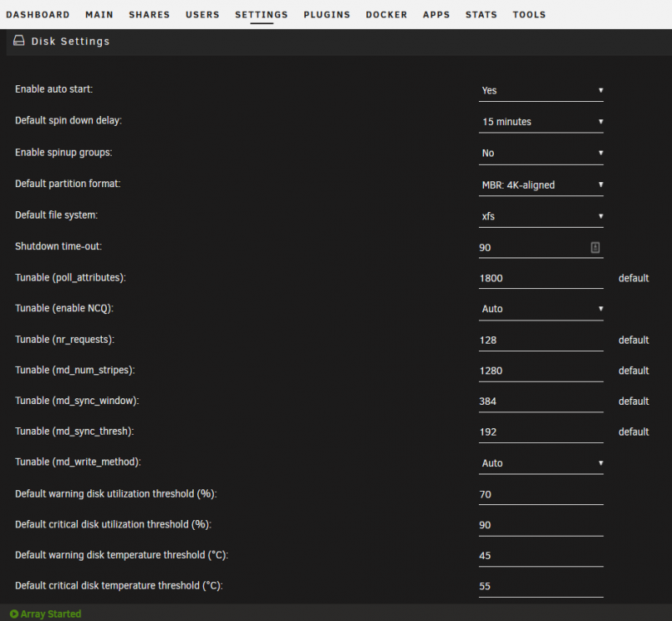Click default next to nr_requests
Screen dimensions: 672x621
[x=633, y=340]
